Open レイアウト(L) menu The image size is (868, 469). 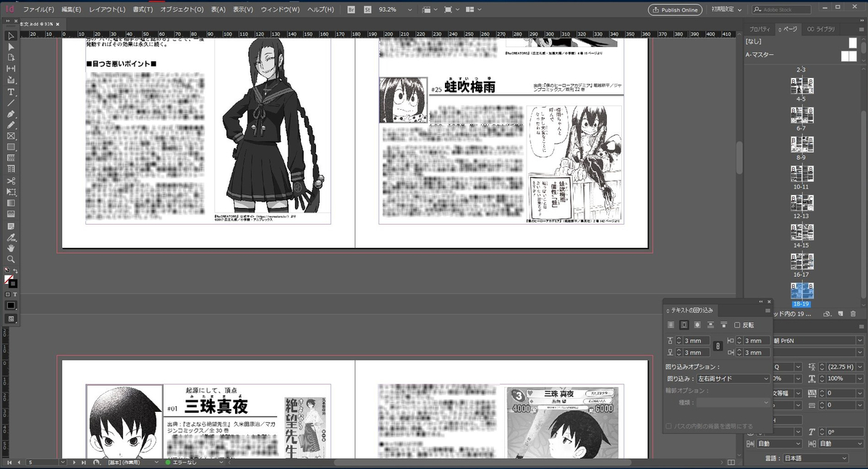(x=106, y=10)
